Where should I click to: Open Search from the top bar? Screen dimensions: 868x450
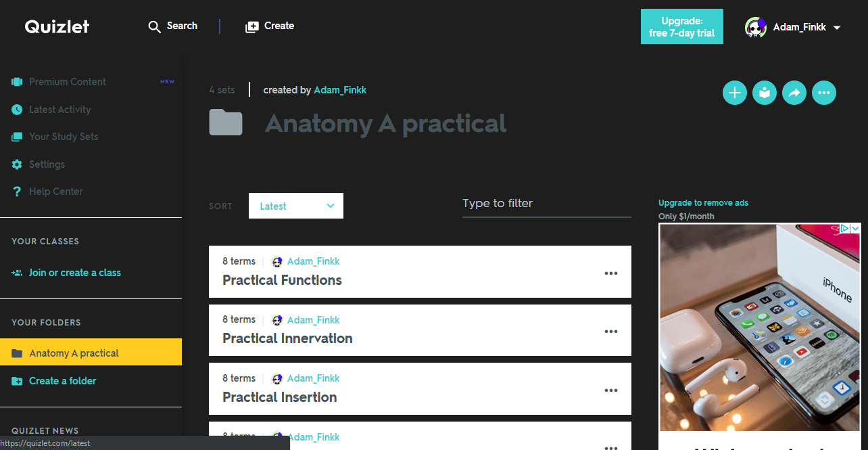(172, 26)
